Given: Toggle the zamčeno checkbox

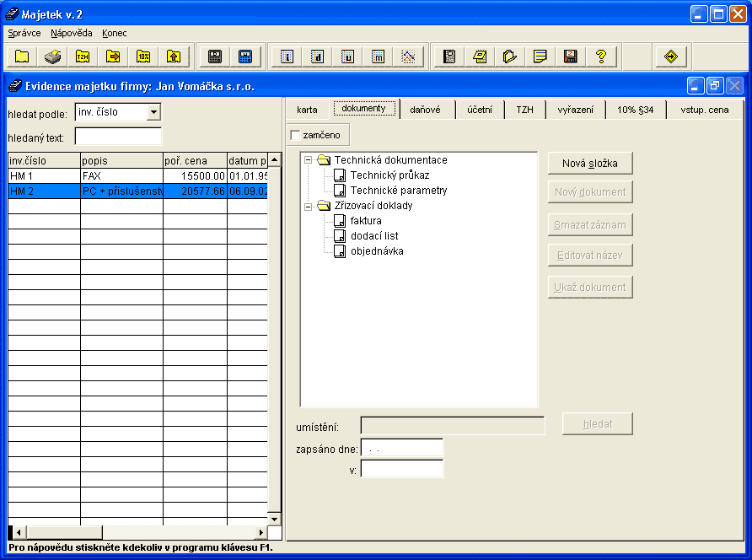Looking at the screenshot, I should coord(295,135).
